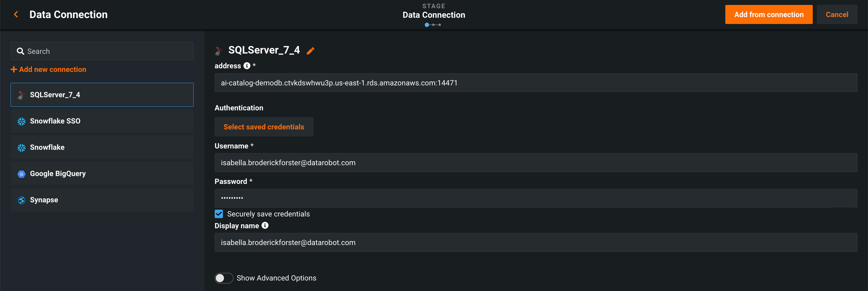Click the search magnifier icon
Image resolution: width=868 pixels, height=291 pixels.
pos(21,51)
